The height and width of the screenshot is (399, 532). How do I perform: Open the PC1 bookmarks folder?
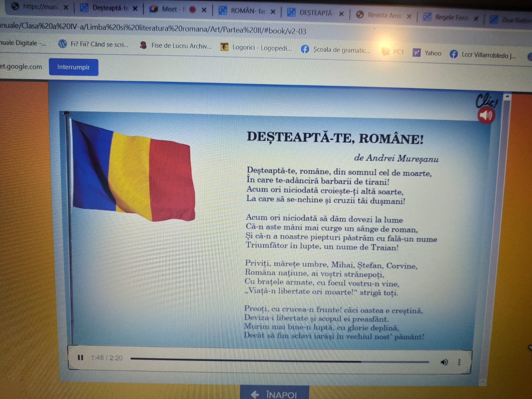tap(398, 52)
